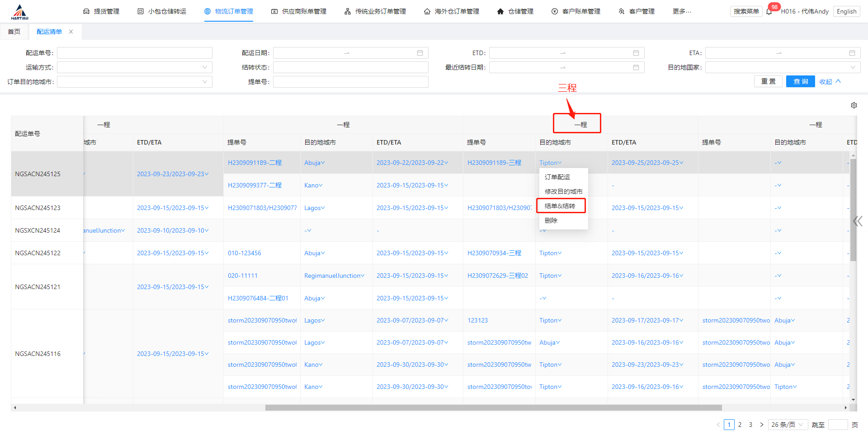Image resolution: width=868 pixels, height=435 pixels.
Task: Expand the 目的地国家 dropdown
Action: coord(783,67)
